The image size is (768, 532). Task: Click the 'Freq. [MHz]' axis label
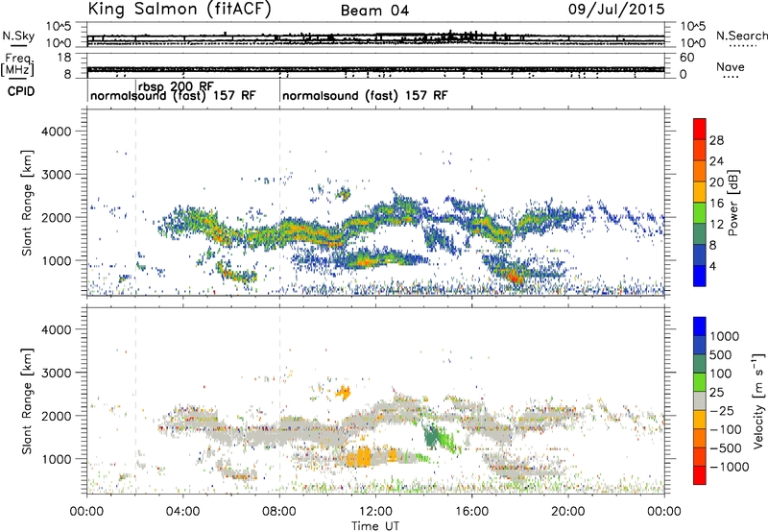pyautogui.click(x=18, y=65)
